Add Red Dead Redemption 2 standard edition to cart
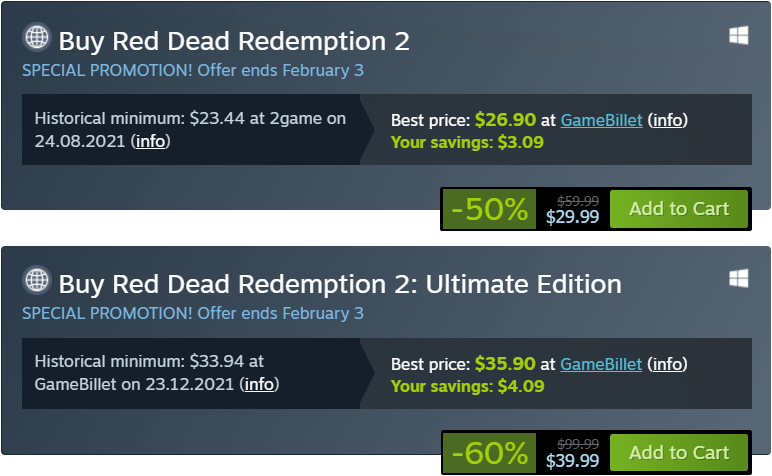Image resolution: width=772 pixels, height=476 pixels. (x=679, y=209)
